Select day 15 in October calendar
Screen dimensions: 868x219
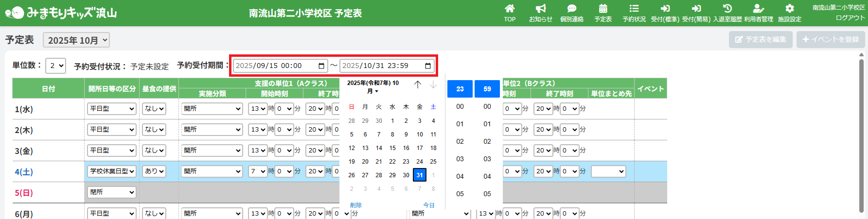pos(392,148)
